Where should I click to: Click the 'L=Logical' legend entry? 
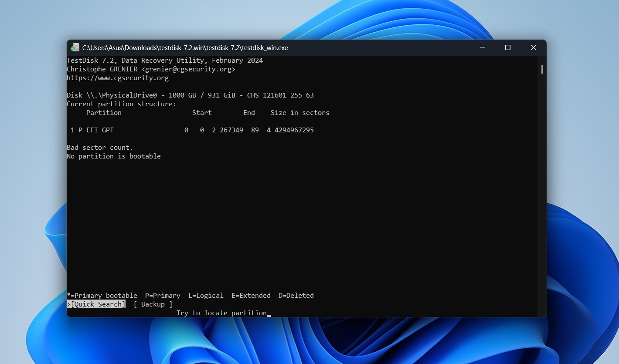point(206,296)
